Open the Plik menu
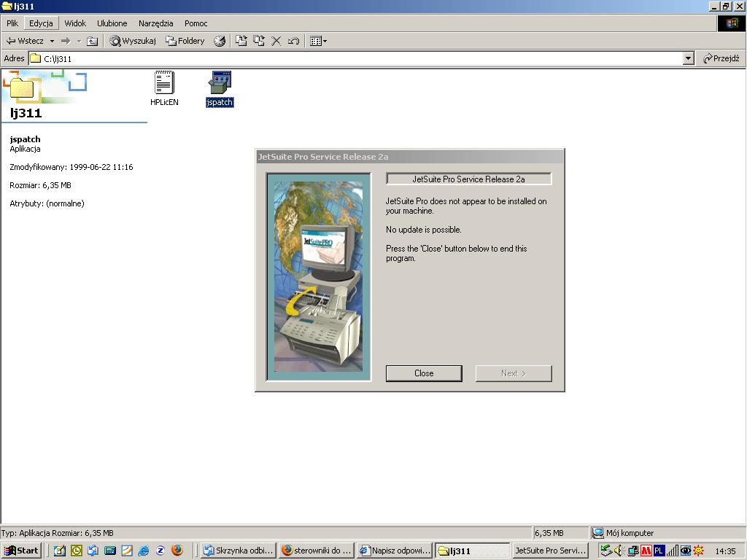Screen dimensions: 747x560 12,23
